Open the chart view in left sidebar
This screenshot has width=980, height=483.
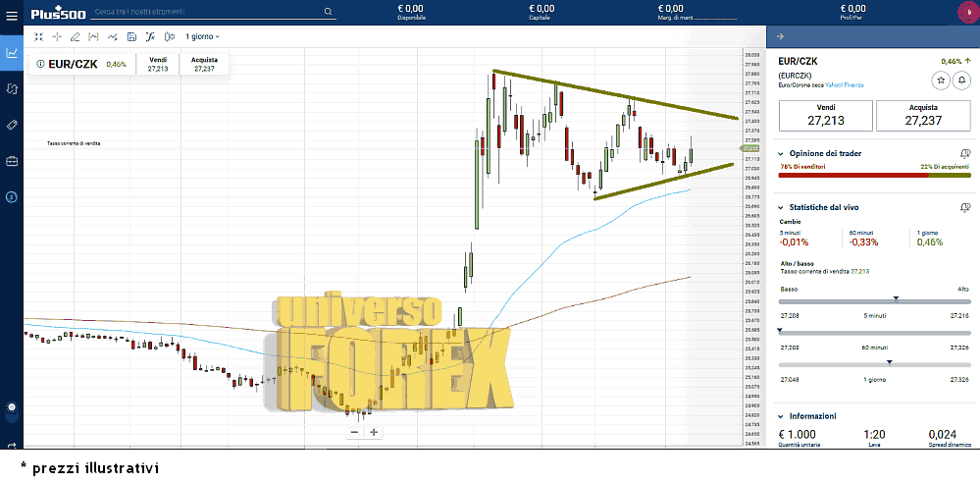[x=12, y=53]
